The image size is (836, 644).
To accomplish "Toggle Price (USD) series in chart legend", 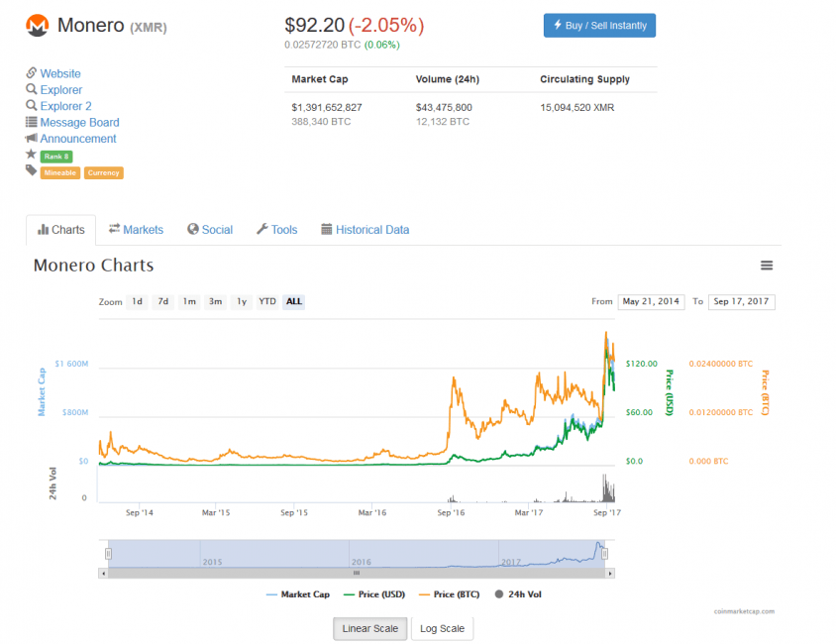I will click(x=374, y=594).
